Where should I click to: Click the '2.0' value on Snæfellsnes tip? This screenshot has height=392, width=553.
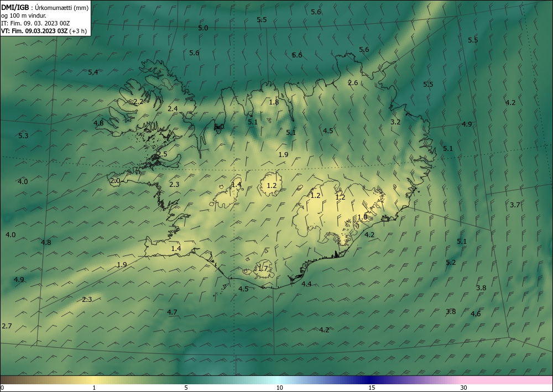[x=115, y=181]
